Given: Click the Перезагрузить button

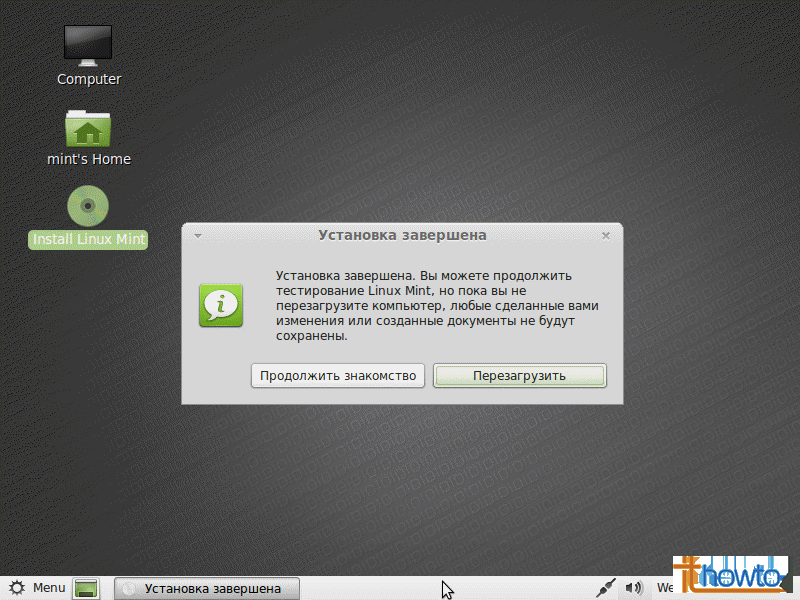Looking at the screenshot, I should click(x=519, y=376).
